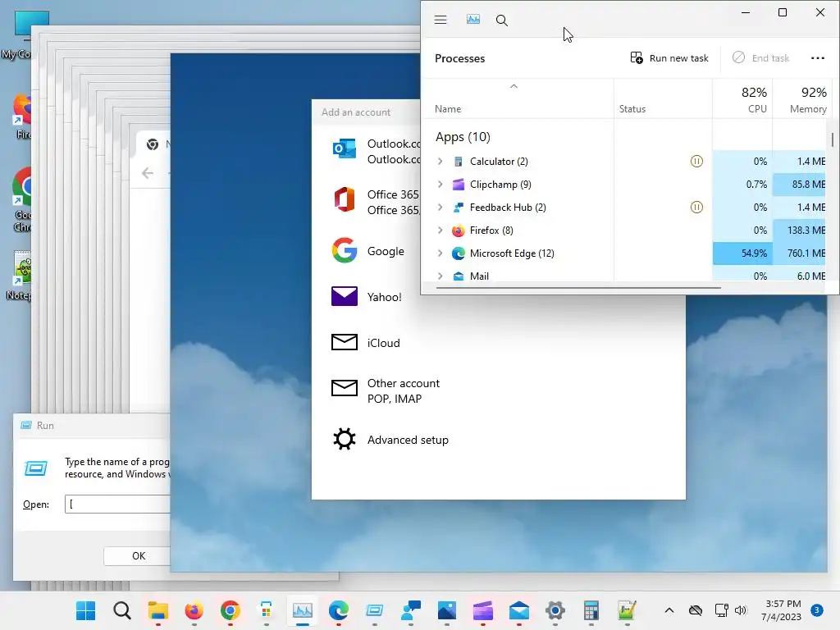Click the Open input field in Run dialog

(x=117, y=504)
